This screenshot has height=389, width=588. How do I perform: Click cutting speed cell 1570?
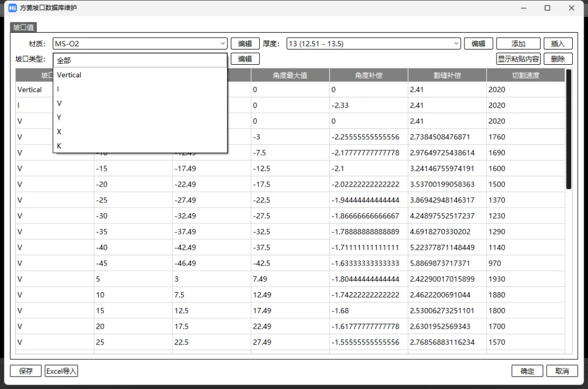pos(525,342)
